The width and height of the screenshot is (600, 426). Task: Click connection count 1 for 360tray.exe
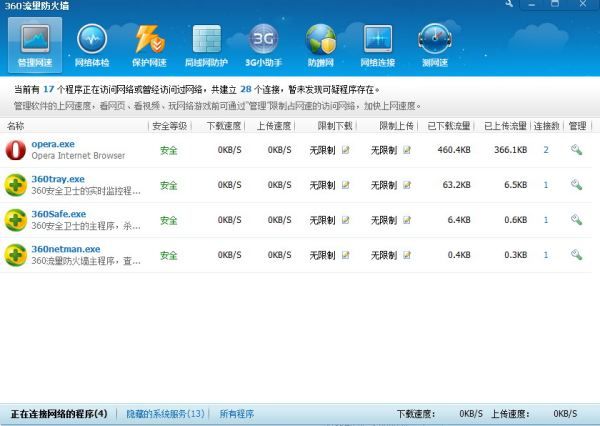point(546,185)
